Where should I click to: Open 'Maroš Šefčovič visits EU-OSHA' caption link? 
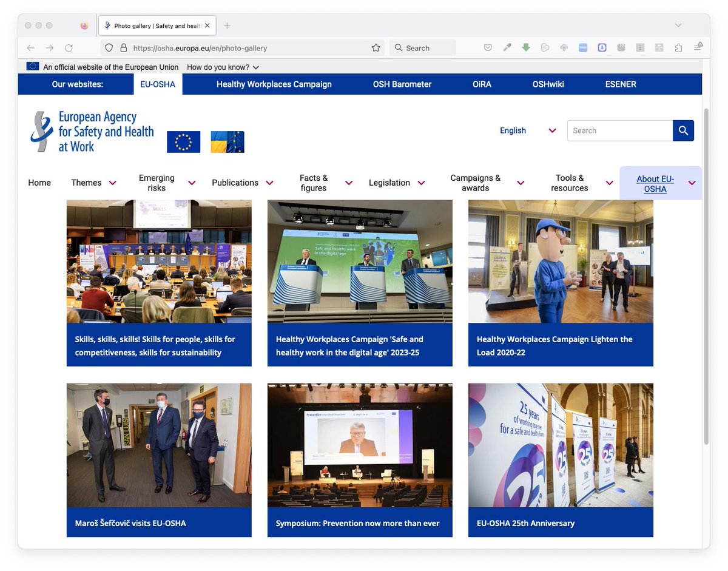pyautogui.click(x=130, y=523)
